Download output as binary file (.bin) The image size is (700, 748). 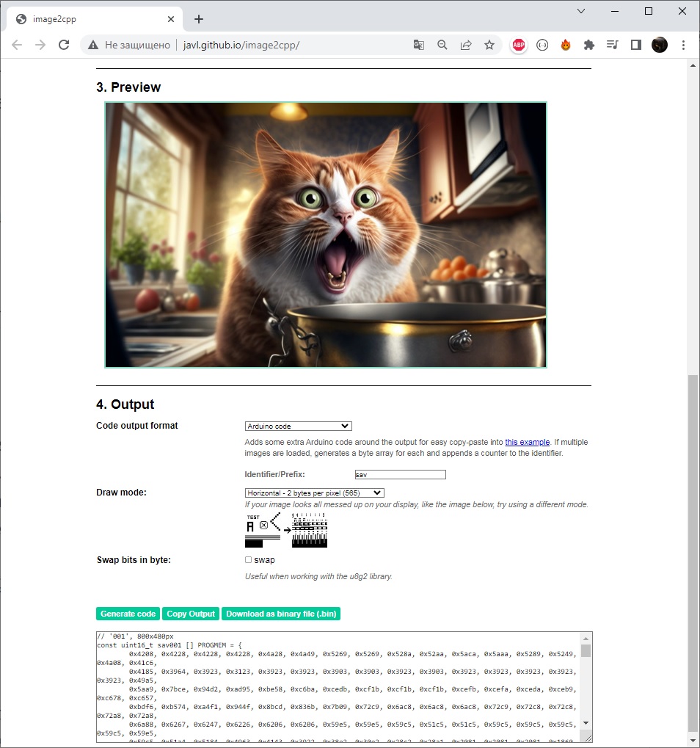281,614
